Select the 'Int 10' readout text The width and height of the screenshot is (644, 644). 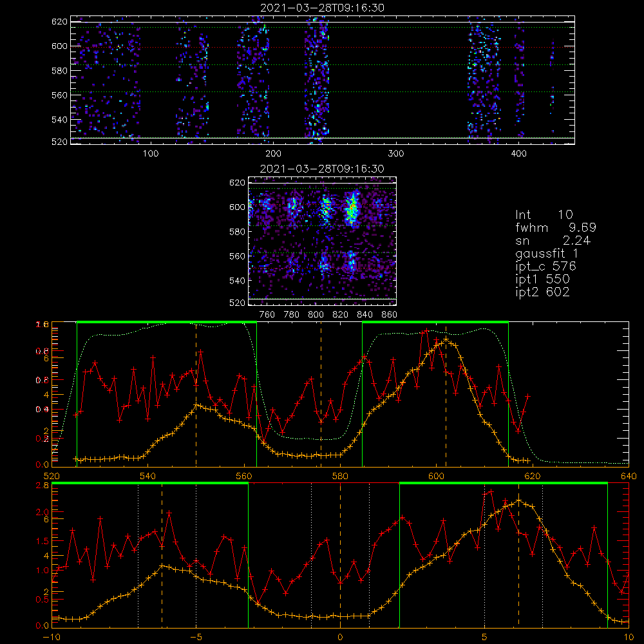click(x=544, y=214)
